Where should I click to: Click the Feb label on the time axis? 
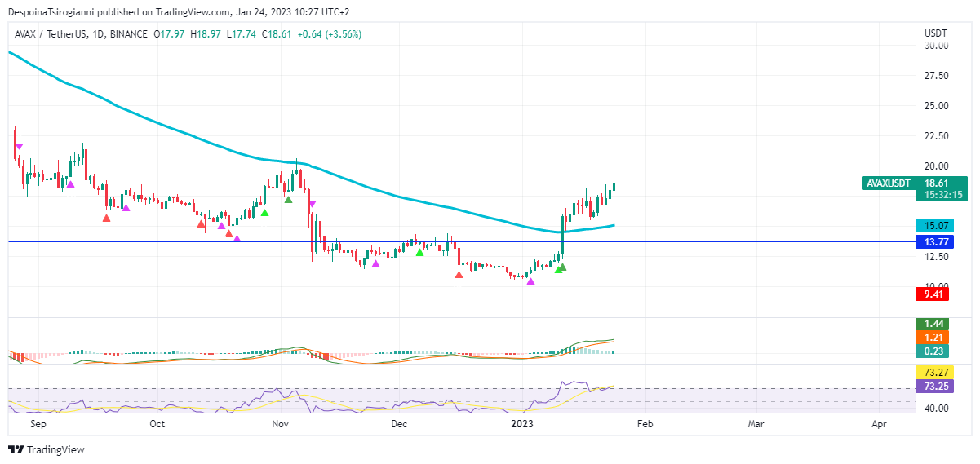pos(645,424)
